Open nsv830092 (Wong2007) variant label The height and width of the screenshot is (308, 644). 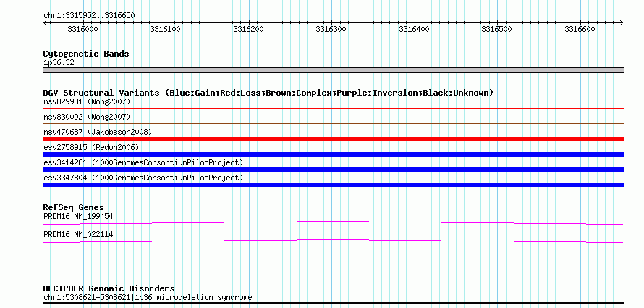tap(87, 117)
